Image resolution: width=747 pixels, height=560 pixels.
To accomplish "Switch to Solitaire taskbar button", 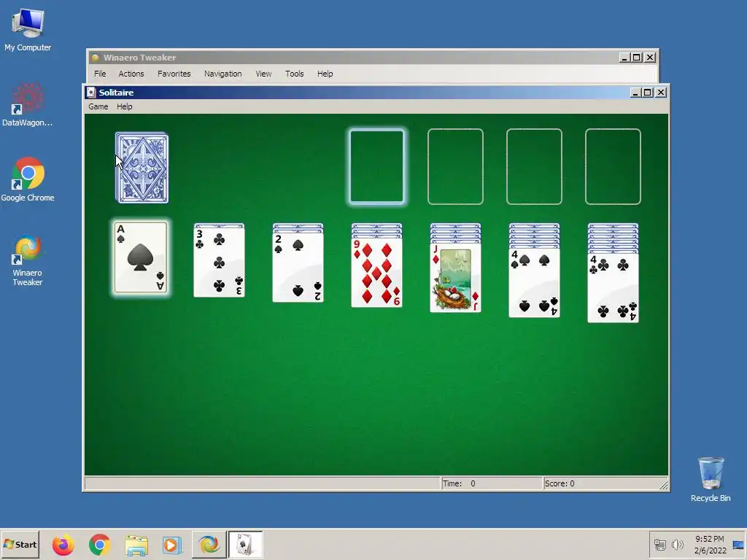I will (x=245, y=544).
